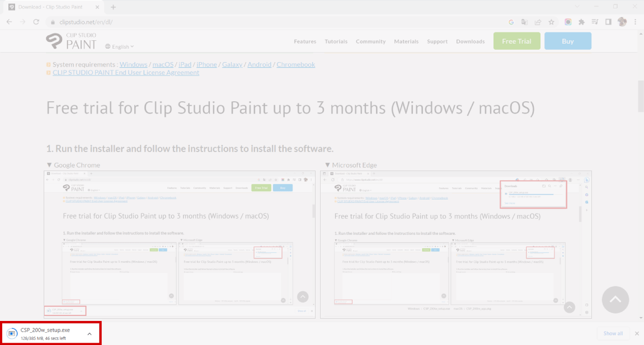Open Galaxy system requirements link

232,64
